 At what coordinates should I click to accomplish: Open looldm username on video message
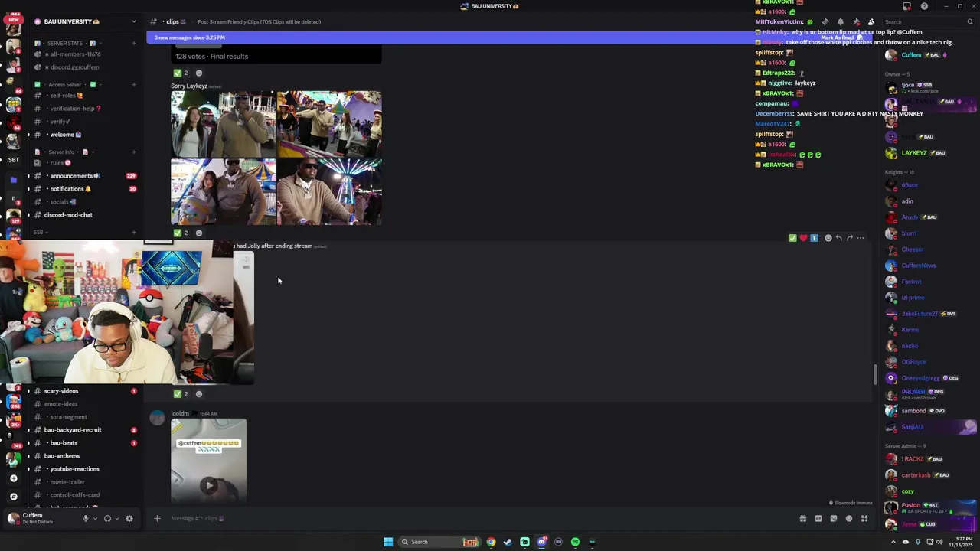pos(180,414)
